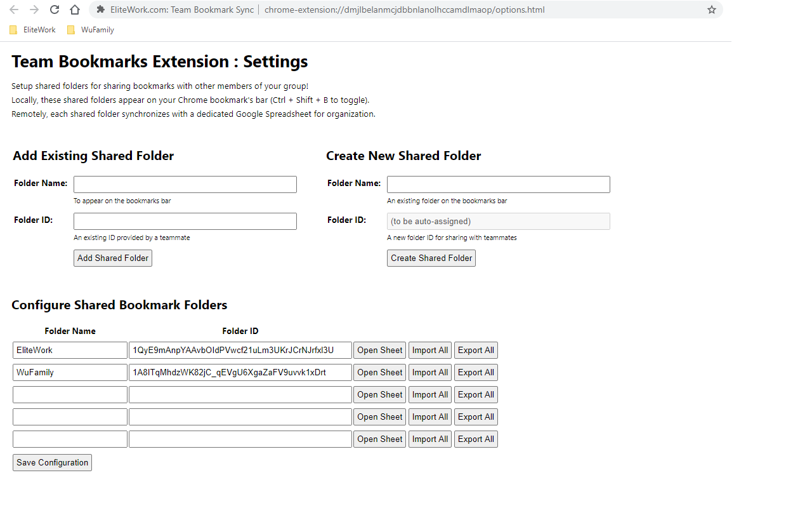Edit the EliteWork folder name field

point(70,350)
